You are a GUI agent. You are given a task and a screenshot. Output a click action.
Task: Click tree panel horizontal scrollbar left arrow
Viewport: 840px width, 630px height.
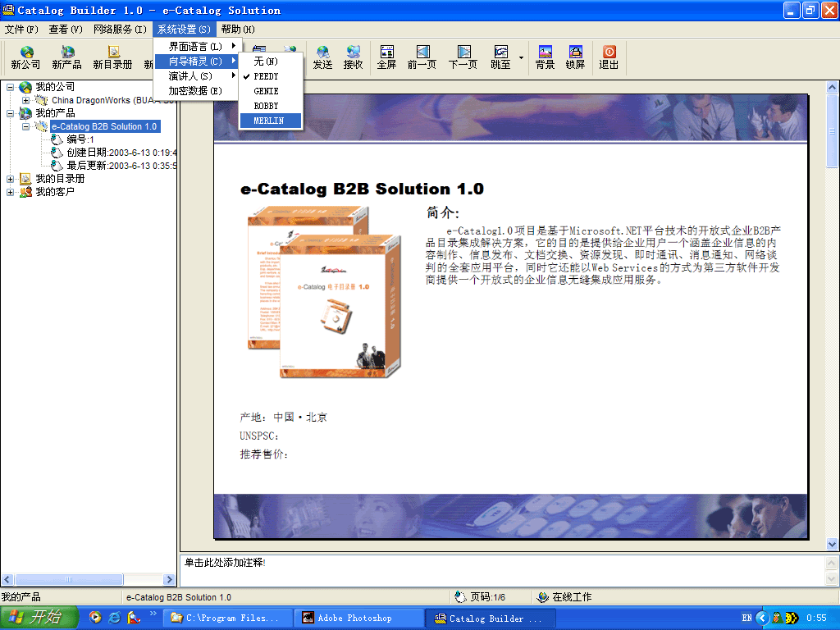[7, 580]
